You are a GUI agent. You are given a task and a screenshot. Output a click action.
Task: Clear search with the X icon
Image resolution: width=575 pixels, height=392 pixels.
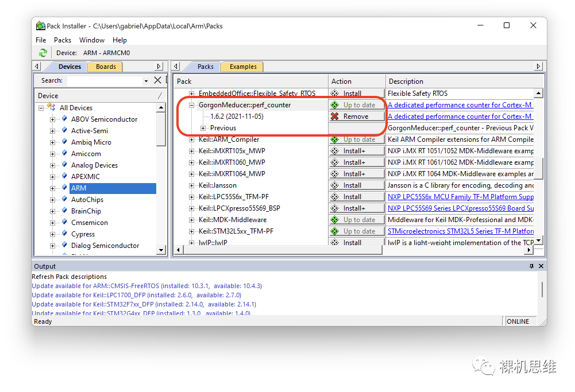[157, 81]
